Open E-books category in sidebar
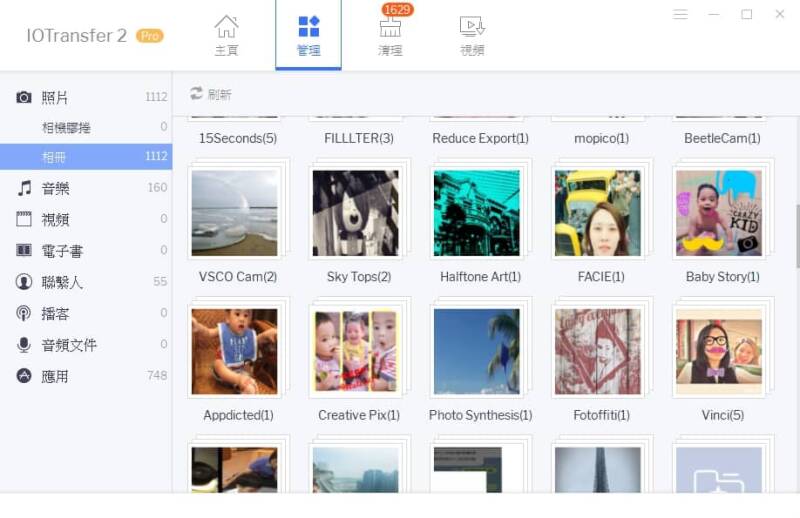 click(86, 250)
